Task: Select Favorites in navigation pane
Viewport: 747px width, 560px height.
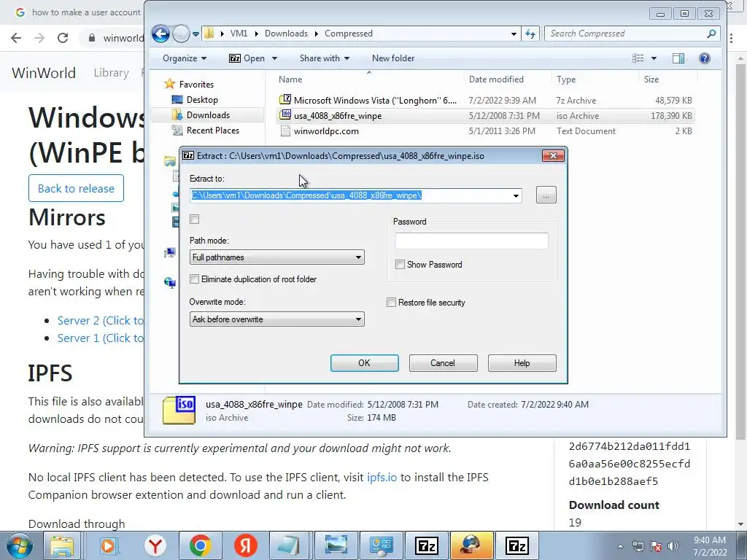Action: [x=196, y=85]
